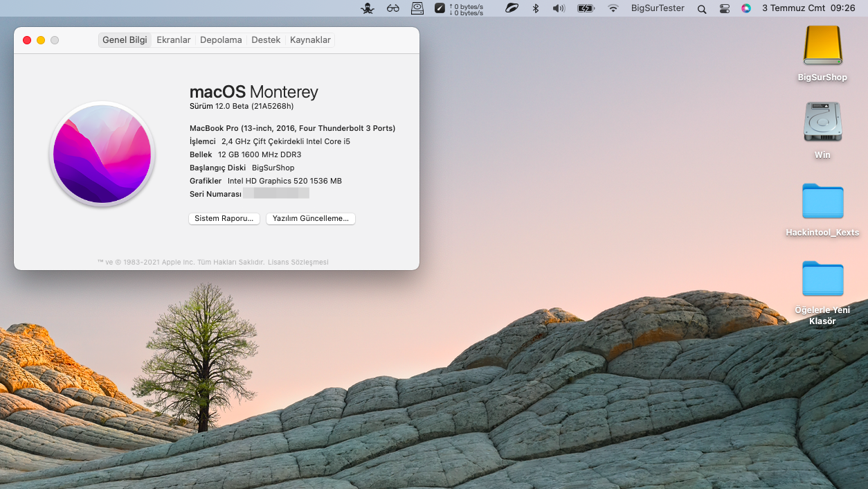The width and height of the screenshot is (868, 489).
Task: Click the Bluetooth icon in menu bar
Action: click(x=535, y=8)
